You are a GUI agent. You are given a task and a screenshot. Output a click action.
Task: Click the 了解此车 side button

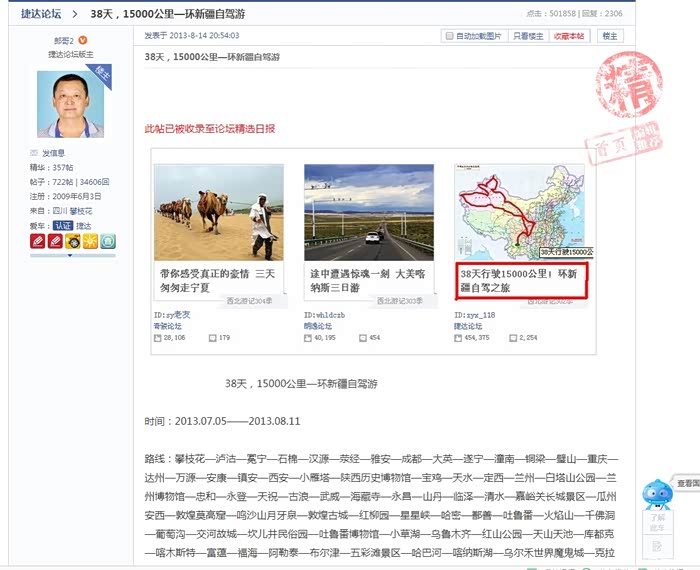pos(657,522)
